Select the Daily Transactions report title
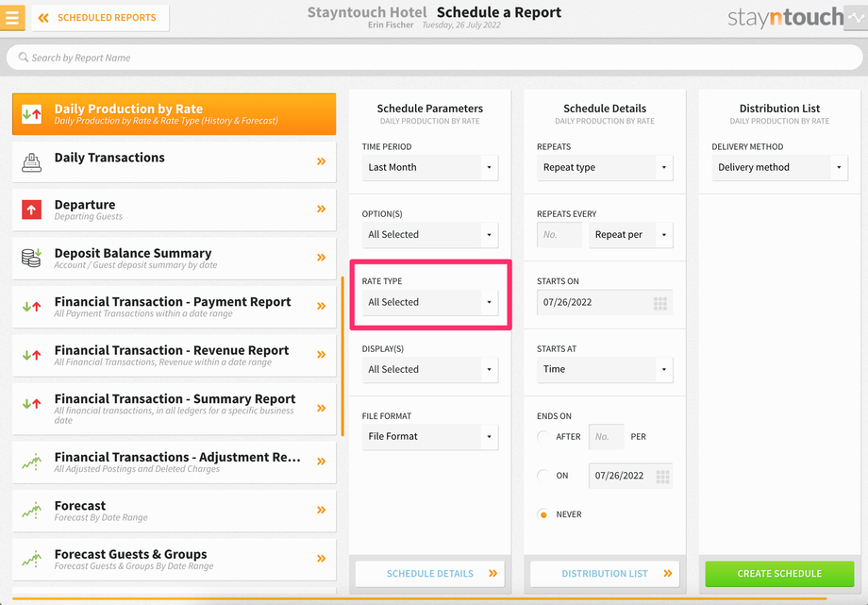This screenshot has height=605, width=868. point(109,158)
